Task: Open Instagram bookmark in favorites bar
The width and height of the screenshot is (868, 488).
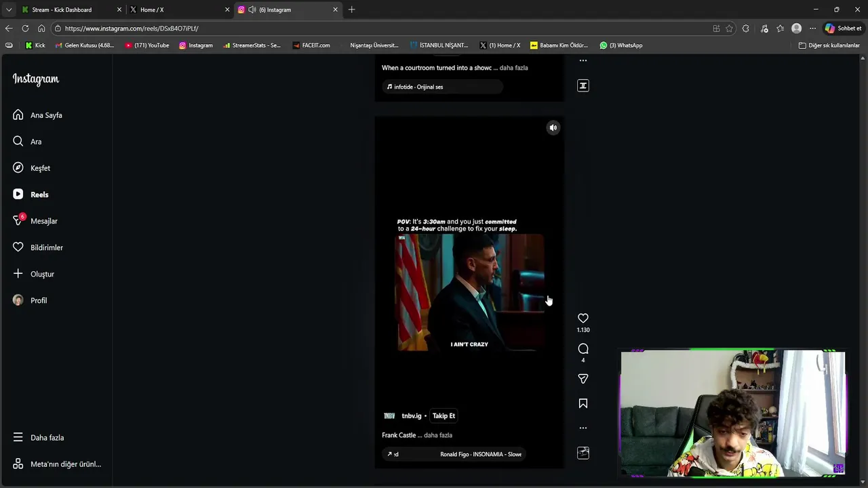Action: (x=196, y=45)
